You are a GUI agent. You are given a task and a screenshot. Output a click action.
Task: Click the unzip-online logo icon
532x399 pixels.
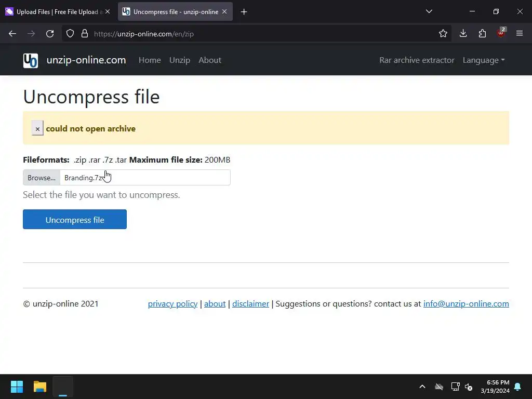tap(31, 61)
